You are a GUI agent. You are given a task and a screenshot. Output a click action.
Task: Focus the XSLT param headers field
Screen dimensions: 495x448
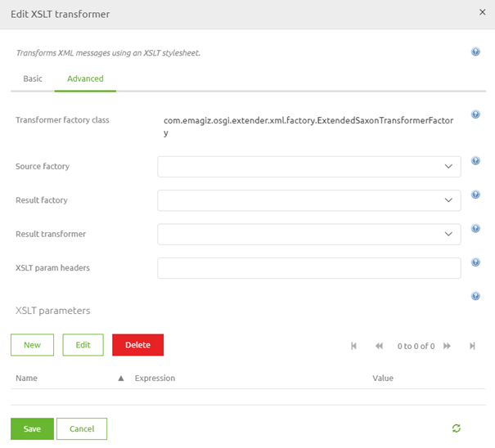pos(309,268)
